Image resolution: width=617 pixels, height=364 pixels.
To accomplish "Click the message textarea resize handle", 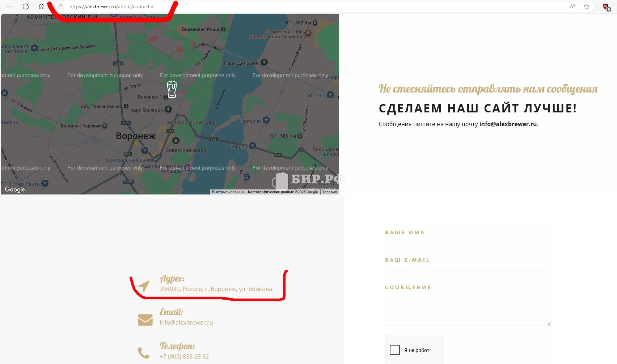I will pyautogui.click(x=549, y=323).
